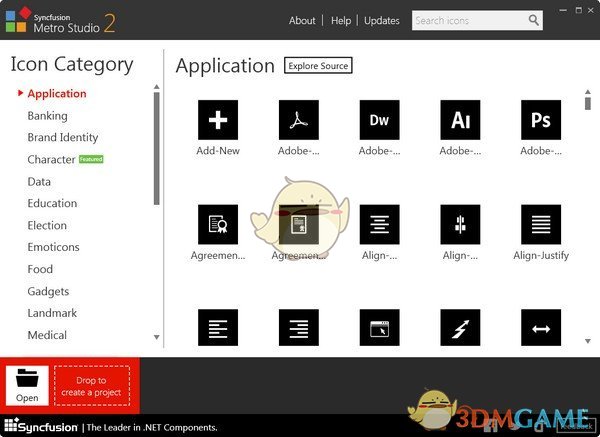Select the align-right text icon

point(298,328)
